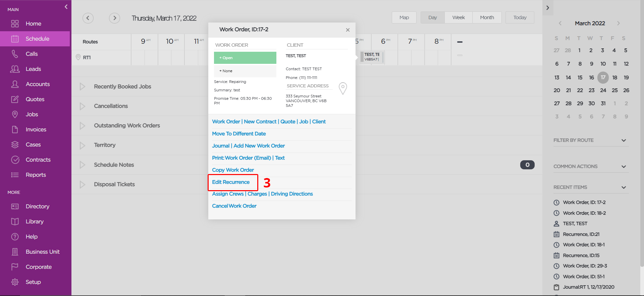Screen dimensions: 644x296
Task: Click the Work Order link in popup
Action: [x=226, y=122]
